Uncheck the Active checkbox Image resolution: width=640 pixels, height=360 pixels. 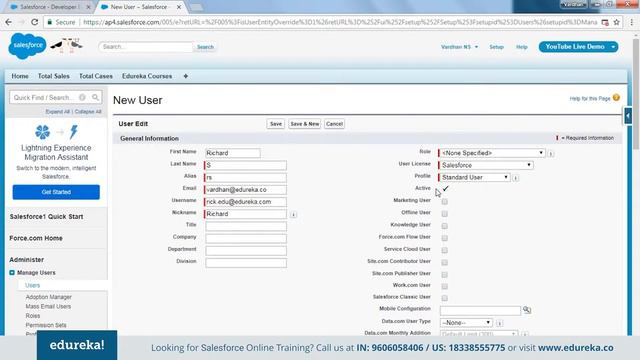(x=445, y=189)
